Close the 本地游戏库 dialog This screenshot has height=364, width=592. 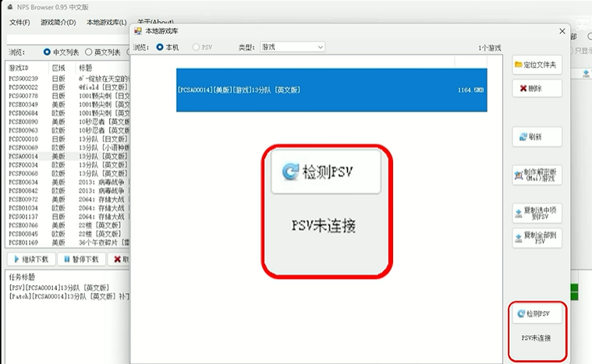pyautogui.click(x=562, y=31)
